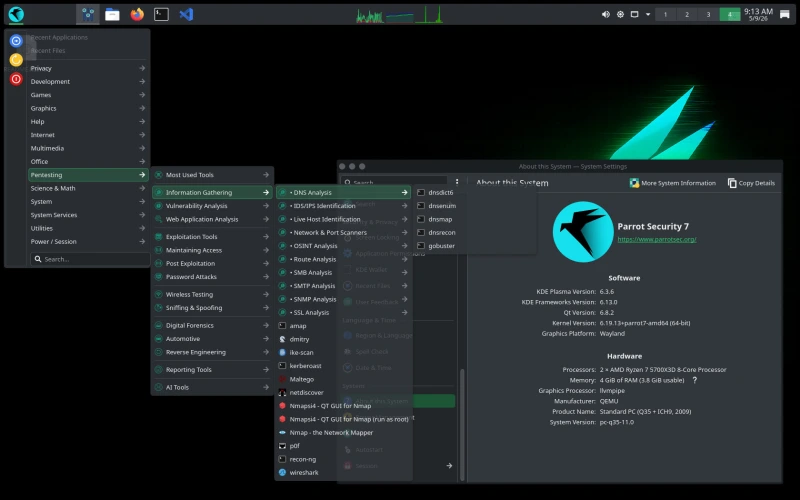Open the parrotsec.org link
The height and width of the screenshot is (500, 800).
(x=657, y=239)
